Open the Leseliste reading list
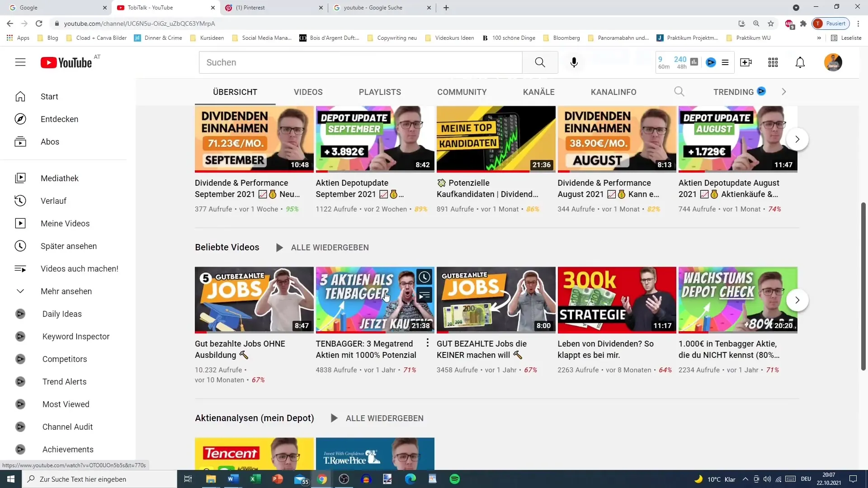This screenshot has height=488, width=868. tap(846, 38)
